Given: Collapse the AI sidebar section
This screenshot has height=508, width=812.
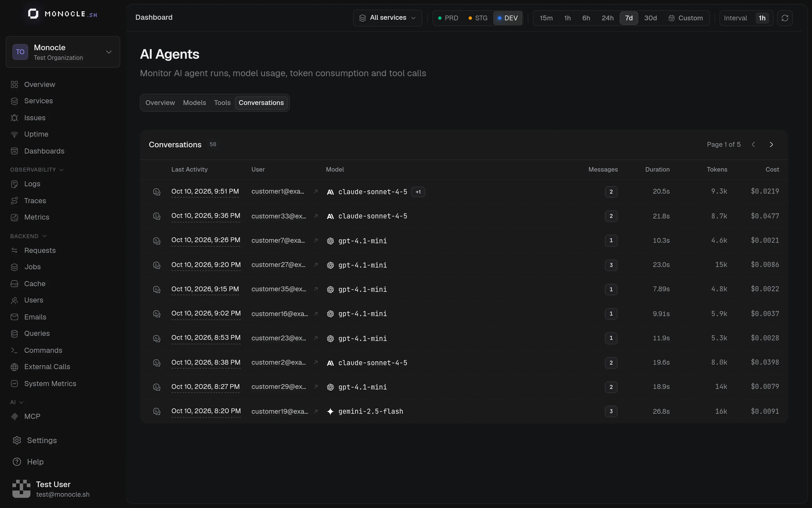Looking at the screenshot, I should click(x=17, y=402).
